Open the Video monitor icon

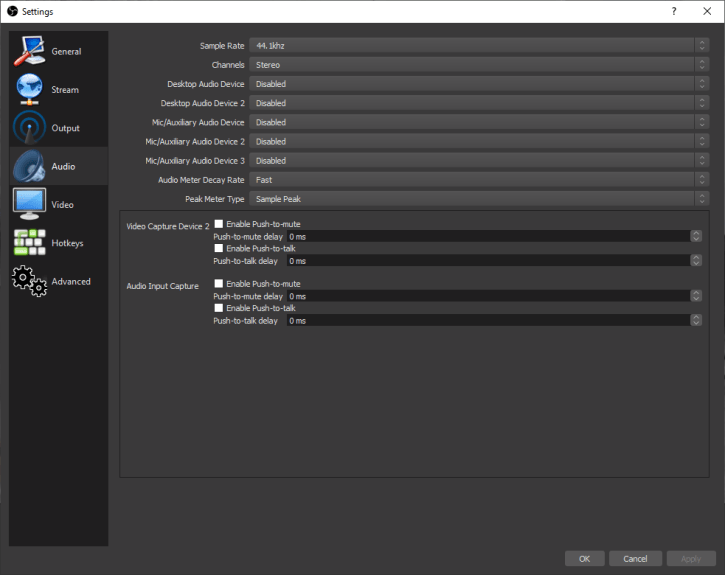point(29,204)
